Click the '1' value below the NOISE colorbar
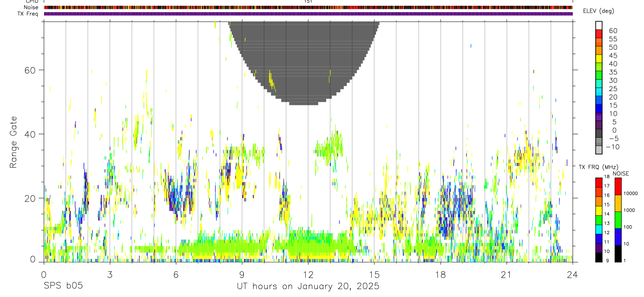Screen dimensions: 644x297 [624, 261]
